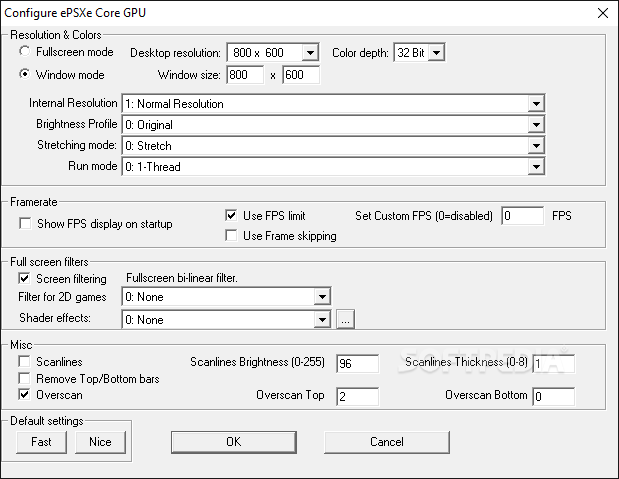
Task: Click the 'Fullscreen bi-linear filter.' text
Action: coord(182,278)
